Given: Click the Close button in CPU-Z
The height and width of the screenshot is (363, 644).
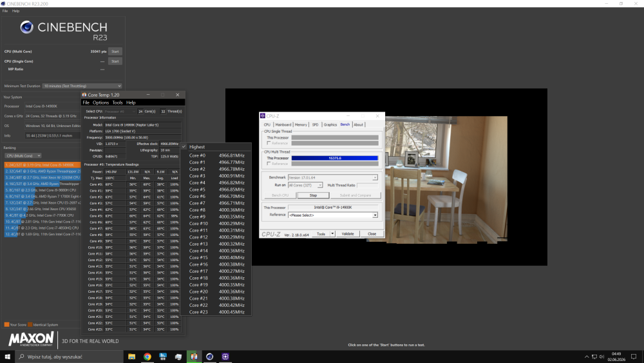Looking at the screenshot, I should (x=372, y=233).
